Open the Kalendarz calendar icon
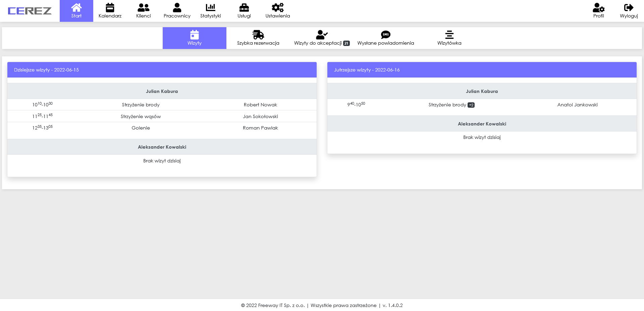The width and height of the screenshot is (644, 311). coord(110,7)
